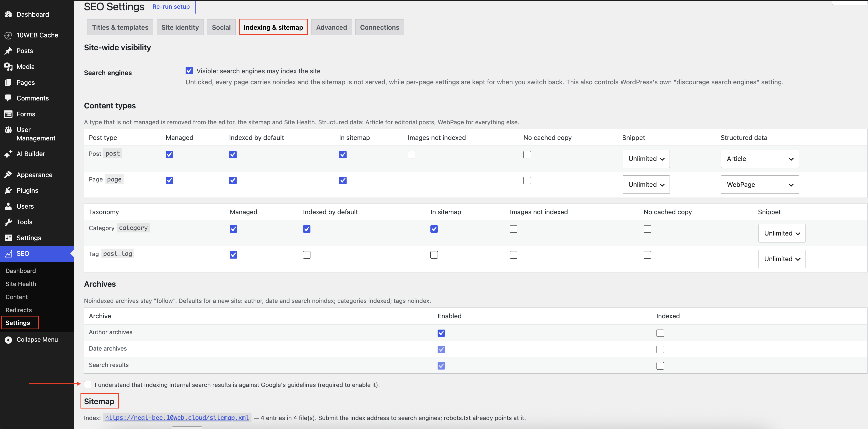Switch to Titles & templates tab
The width and height of the screenshot is (868, 429).
[120, 27]
